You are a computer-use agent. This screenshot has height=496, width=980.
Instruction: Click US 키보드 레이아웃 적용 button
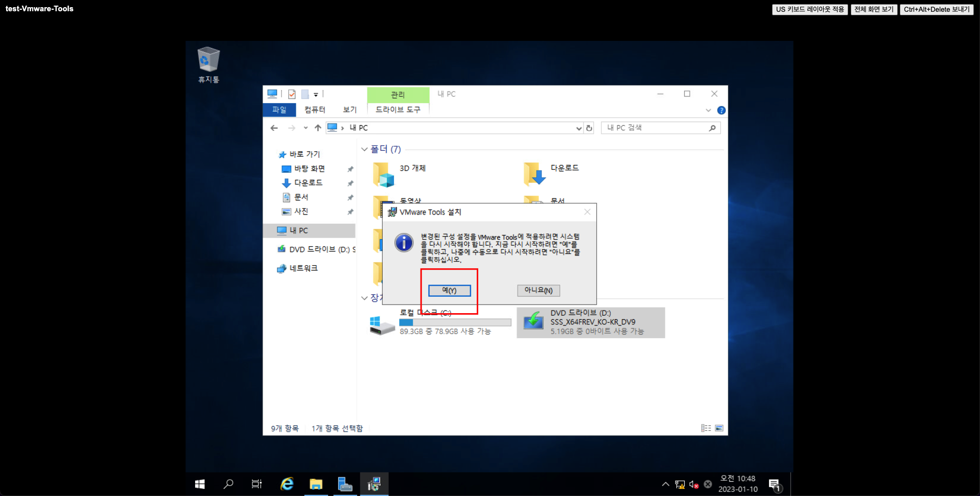(x=810, y=9)
